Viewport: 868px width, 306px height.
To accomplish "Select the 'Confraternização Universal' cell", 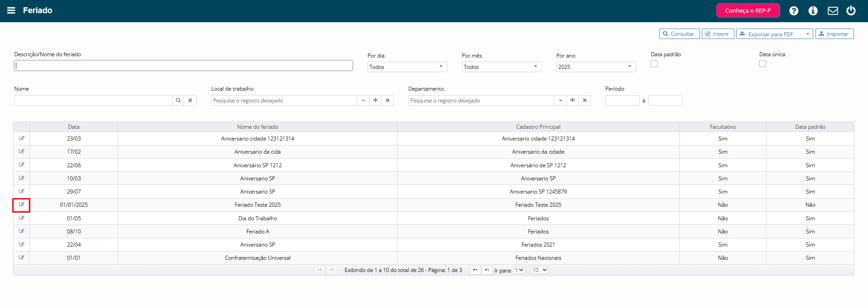I will pyautogui.click(x=258, y=258).
